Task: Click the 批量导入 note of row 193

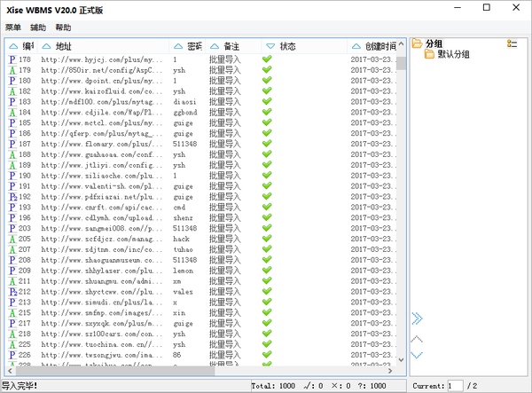Action: click(224, 208)
